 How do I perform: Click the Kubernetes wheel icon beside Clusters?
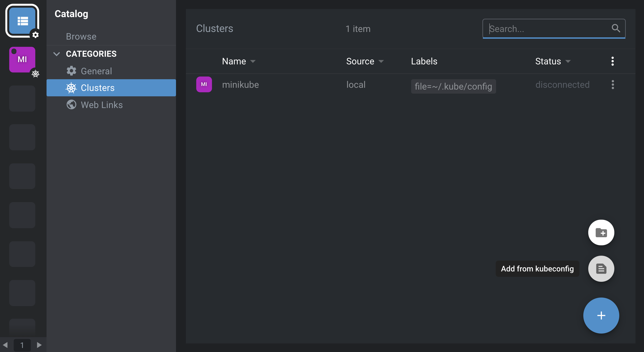(x=71, y=88)
